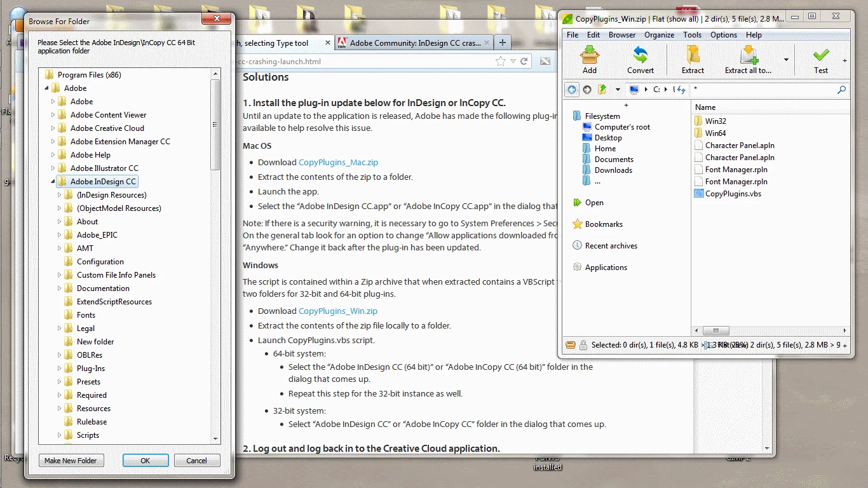Expand the Presets folder node
Viewport: 868px width, 488px height.
[60, 382]
